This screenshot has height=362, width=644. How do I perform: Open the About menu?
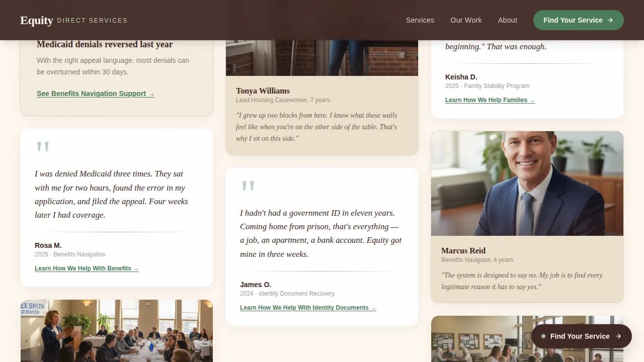pyautogui.click(x=507, y=20)
